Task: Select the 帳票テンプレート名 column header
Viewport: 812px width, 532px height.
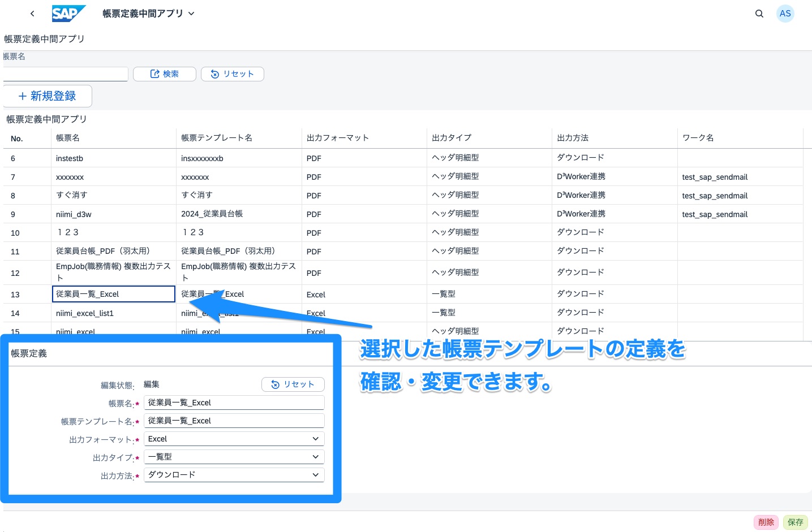Action: pyautogui.click(x=239, y=138)
